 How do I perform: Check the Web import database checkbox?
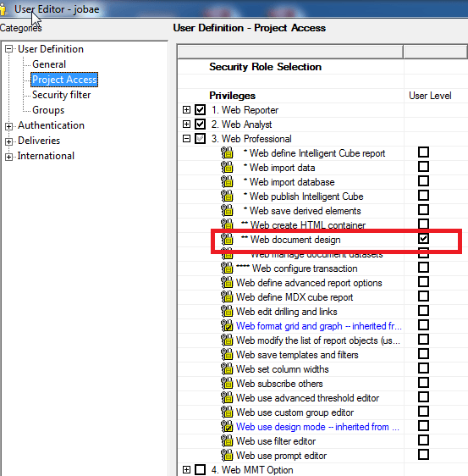tap(423, 181)
